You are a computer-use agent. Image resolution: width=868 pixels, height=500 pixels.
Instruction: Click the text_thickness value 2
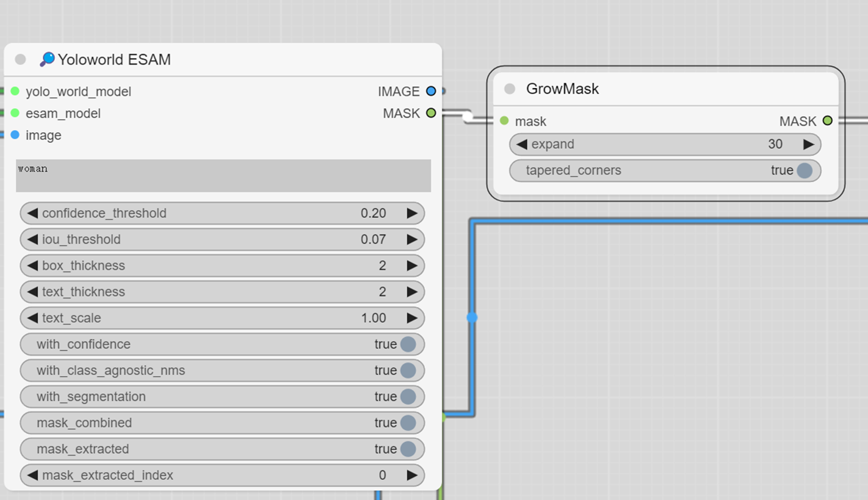pos(382,292)
